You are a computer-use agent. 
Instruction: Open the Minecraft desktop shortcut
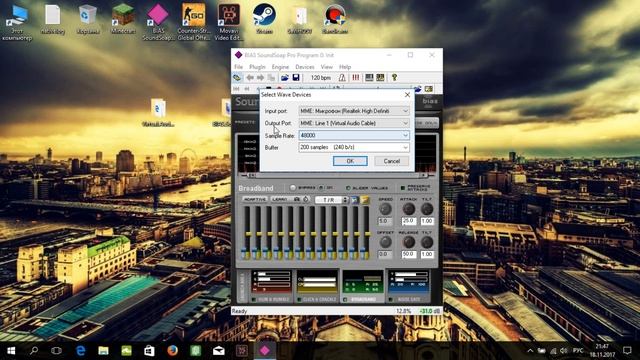pos(123,19)
